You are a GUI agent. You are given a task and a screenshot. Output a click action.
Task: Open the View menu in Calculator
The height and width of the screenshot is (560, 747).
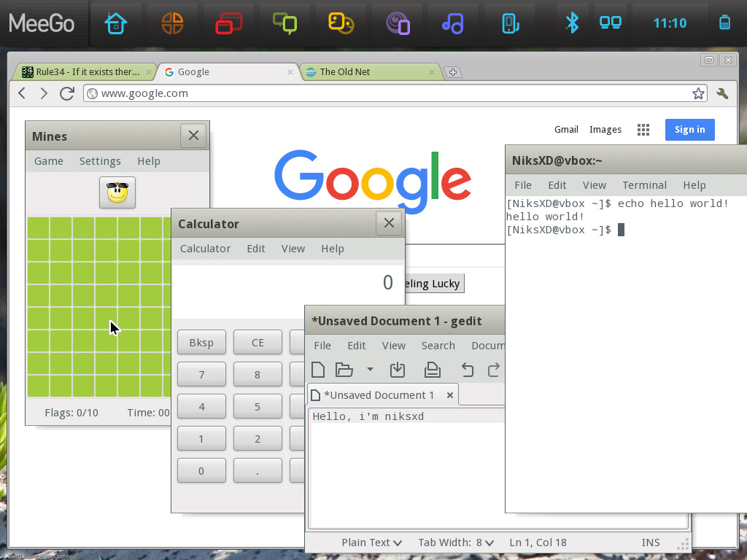coord(293,249)
